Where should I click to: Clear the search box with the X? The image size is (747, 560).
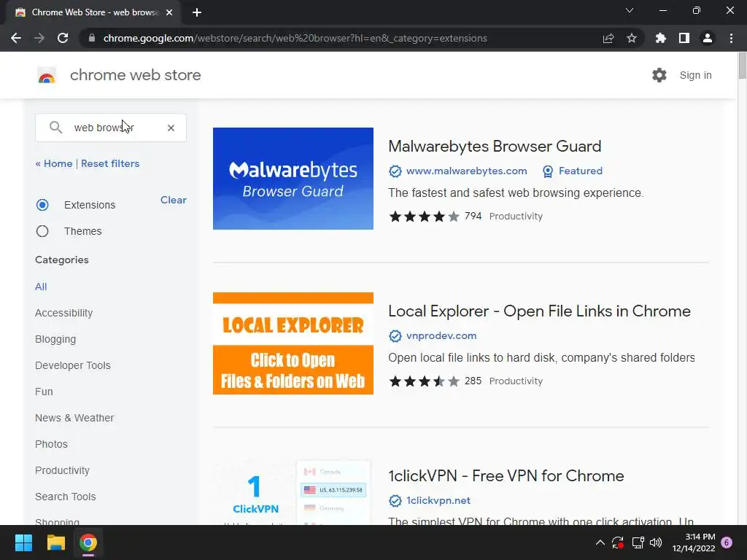[x=171, y=128]
